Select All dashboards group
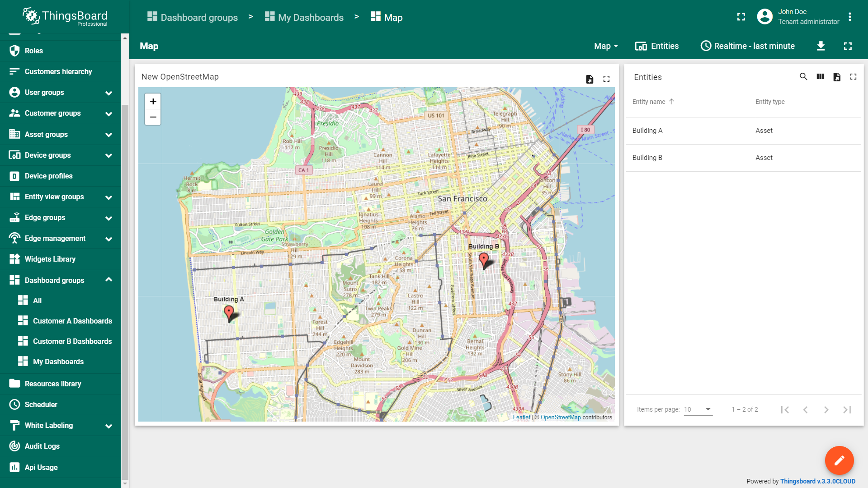The image size is (868, 488). [x=61, y=300]
